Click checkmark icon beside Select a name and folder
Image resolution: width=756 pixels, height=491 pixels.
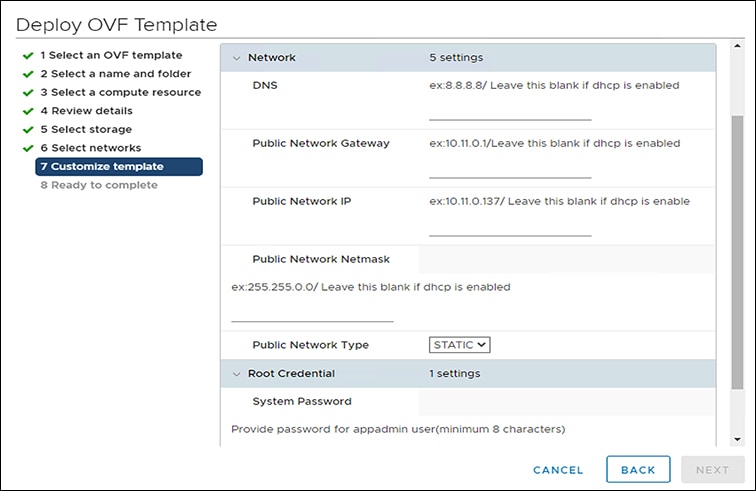click(x=27, y=74)
